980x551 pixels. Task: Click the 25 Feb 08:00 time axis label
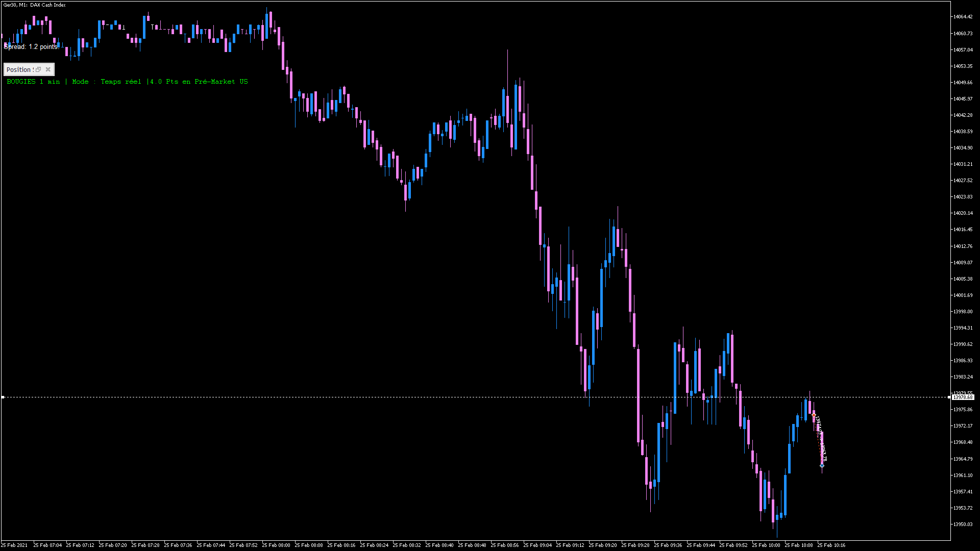[276, 545]
